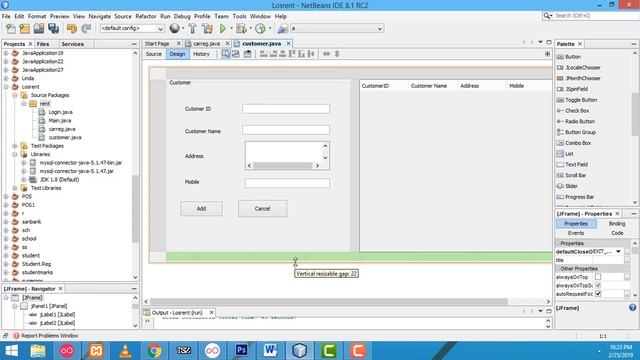Click the Debug Project toolbar icon
Image resolution: width=640 pixels, height=360 pixels.
pyautogui.click(x=241, y=29)
